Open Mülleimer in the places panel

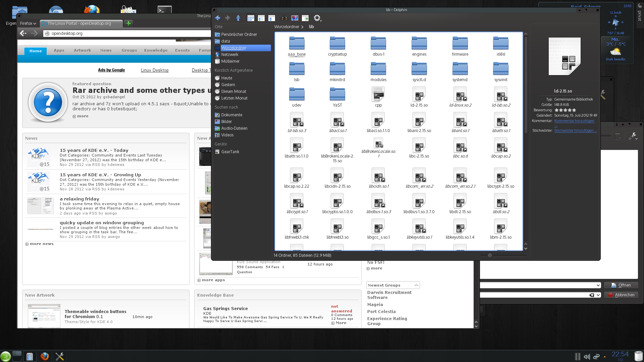coord(230,61)
